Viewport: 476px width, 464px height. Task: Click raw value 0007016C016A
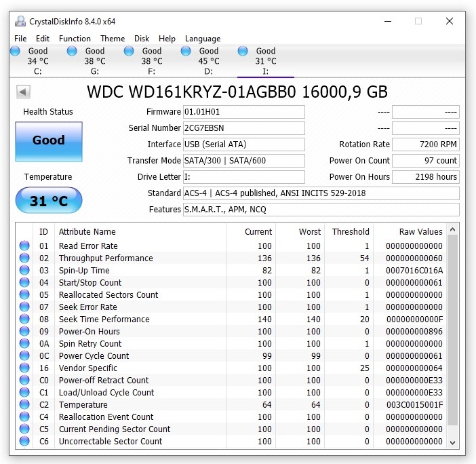coord(414,270)
